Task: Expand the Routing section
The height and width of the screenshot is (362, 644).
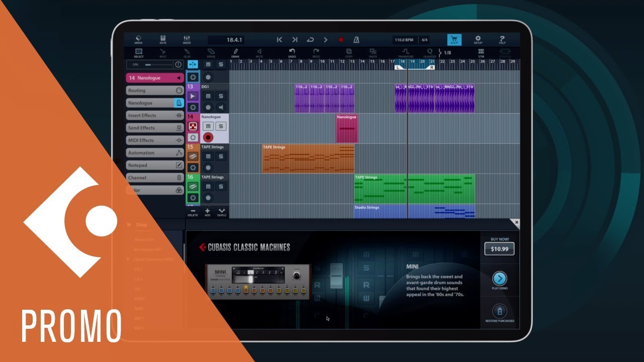Action: pos(155,90)
